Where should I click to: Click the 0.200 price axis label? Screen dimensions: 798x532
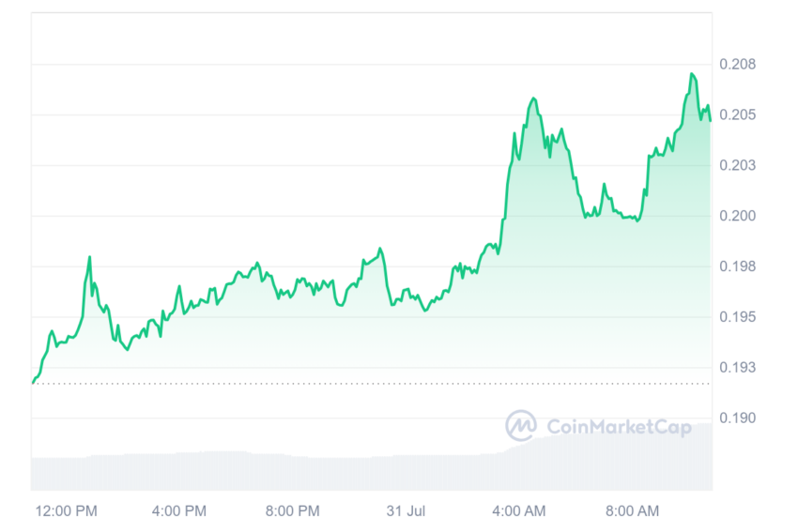pos(737,216)
